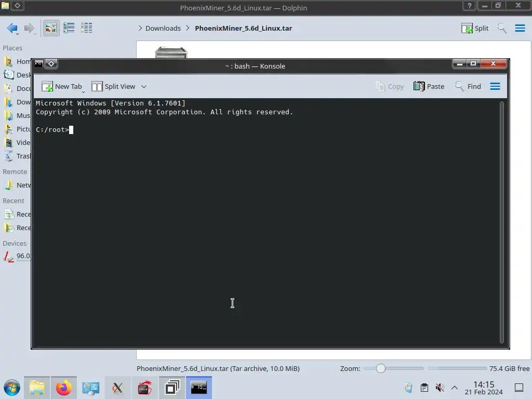Adjust the Dolphin Zoom slider handle

(381, 368)
